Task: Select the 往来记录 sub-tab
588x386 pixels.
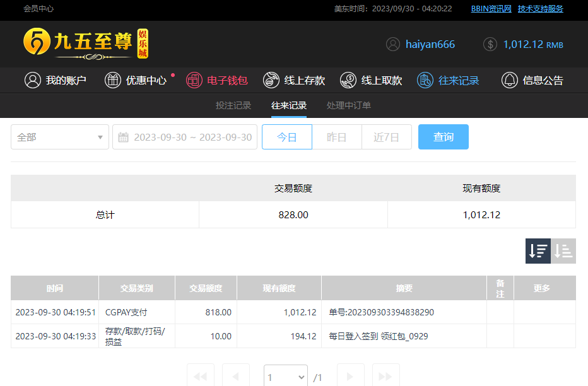Action: [289, 106]
